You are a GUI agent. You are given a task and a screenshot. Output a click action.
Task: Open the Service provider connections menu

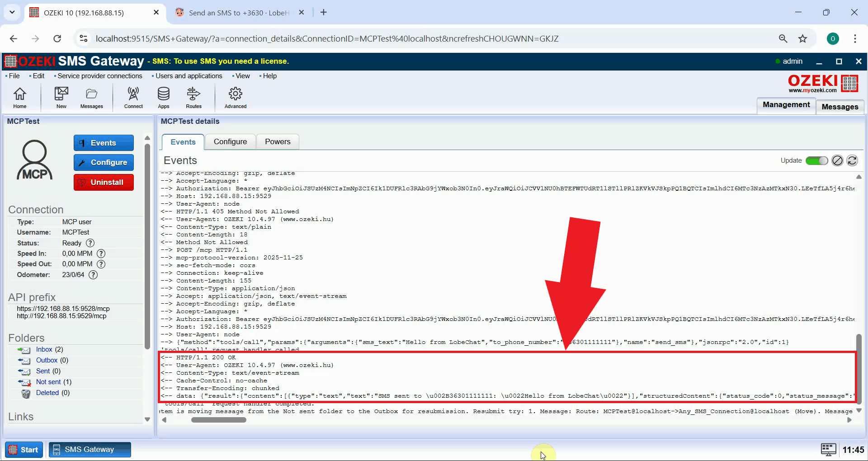pyautogui.click(x=99, y=76)
